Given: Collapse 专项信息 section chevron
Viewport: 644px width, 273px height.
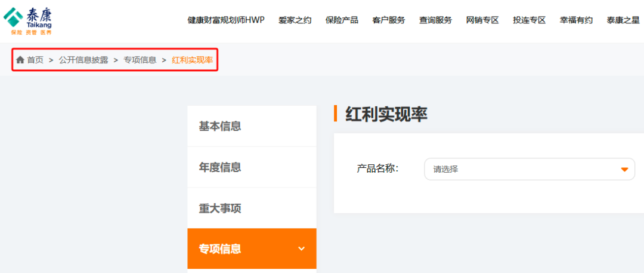Looking at the screenshot, I should [x=302, y=249].
